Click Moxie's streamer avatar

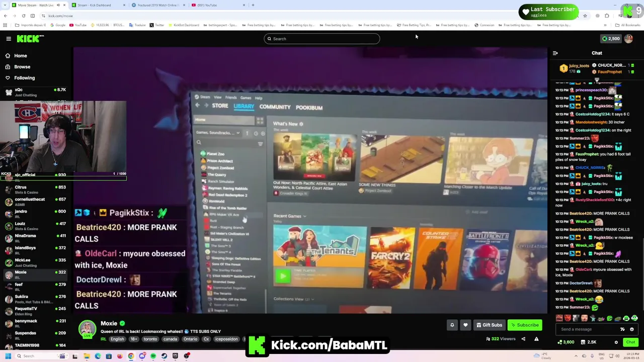[87, 329]
